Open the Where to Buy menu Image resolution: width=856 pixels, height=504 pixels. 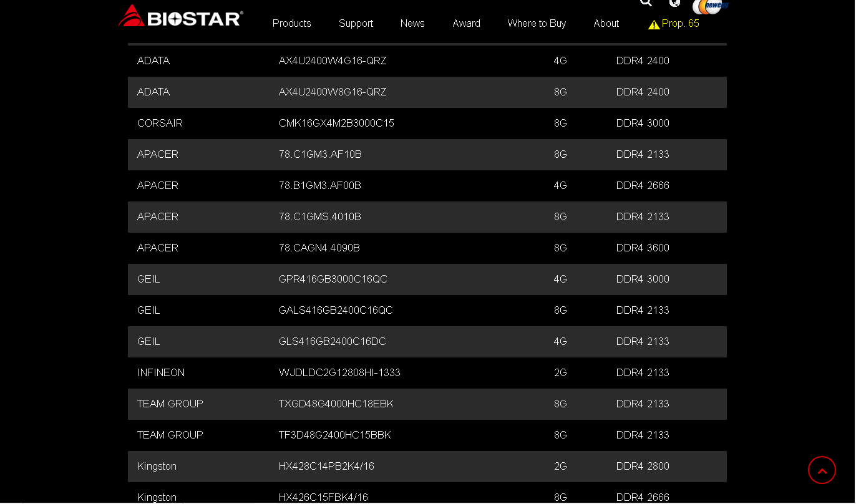(x=537, y=23)
